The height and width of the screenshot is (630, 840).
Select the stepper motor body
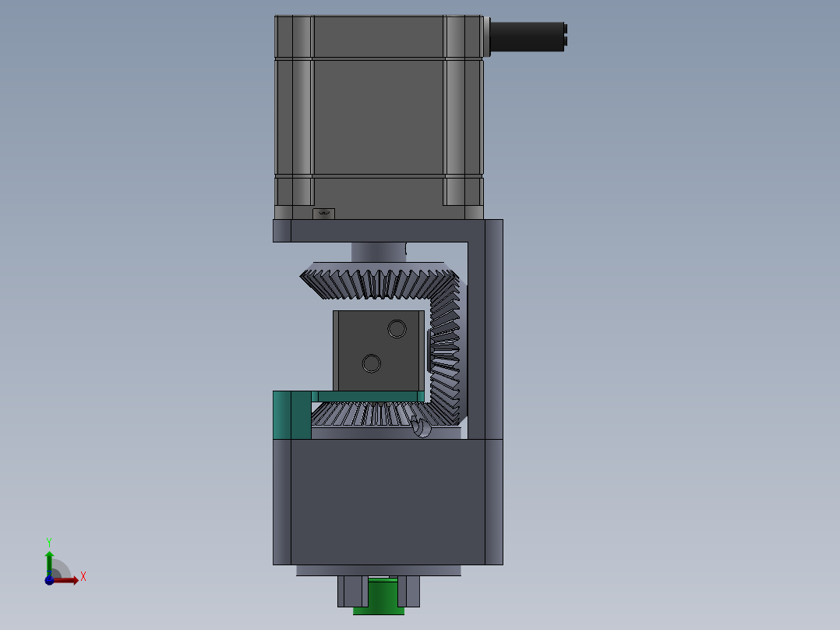coord(379,117)
